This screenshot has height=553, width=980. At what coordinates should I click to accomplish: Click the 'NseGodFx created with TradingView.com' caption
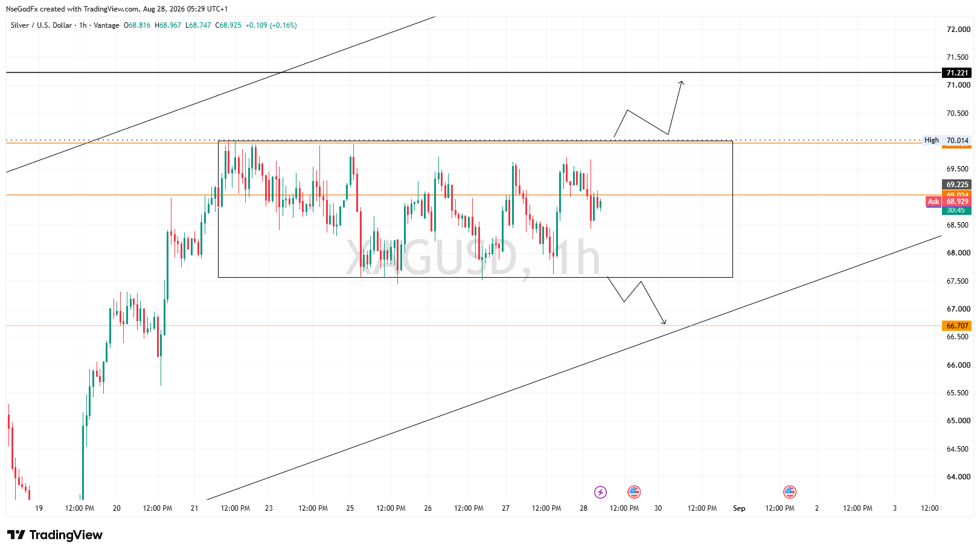[72, 9]
